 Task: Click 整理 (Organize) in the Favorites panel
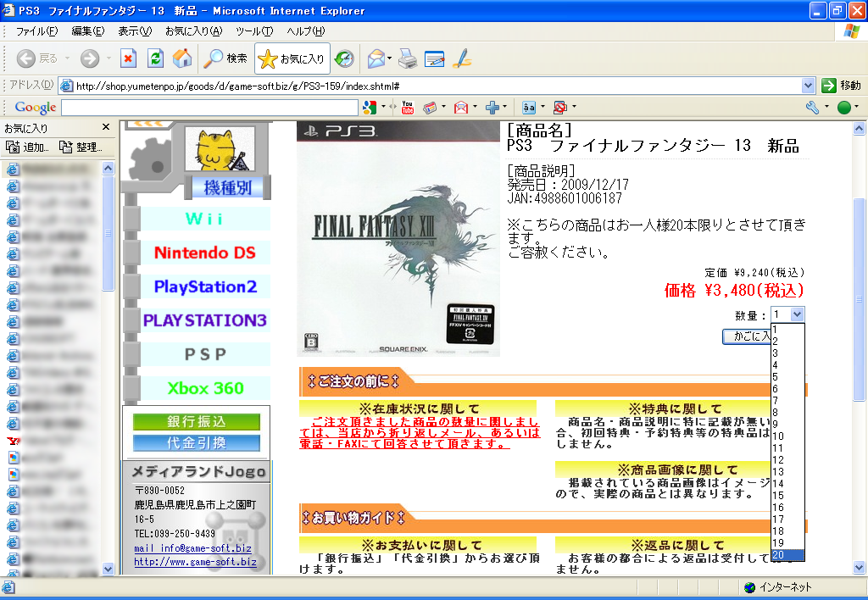pyautogui.click(x=81, y=147)
